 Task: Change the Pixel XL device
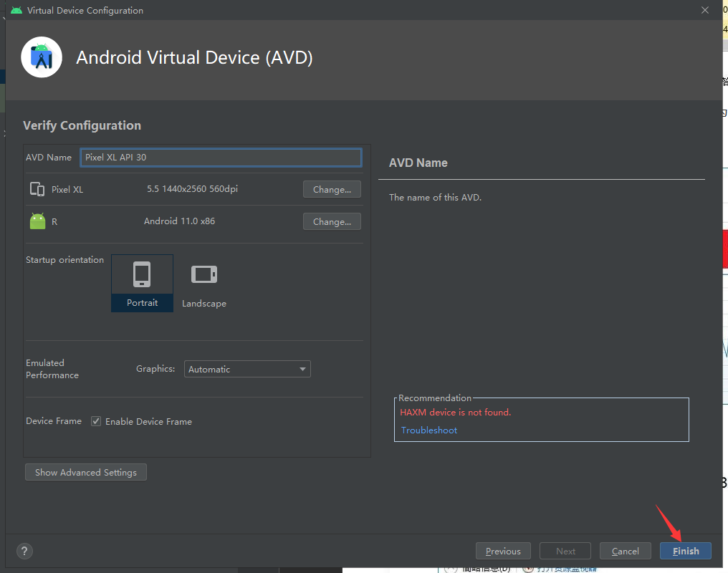(x=332, y=189)
